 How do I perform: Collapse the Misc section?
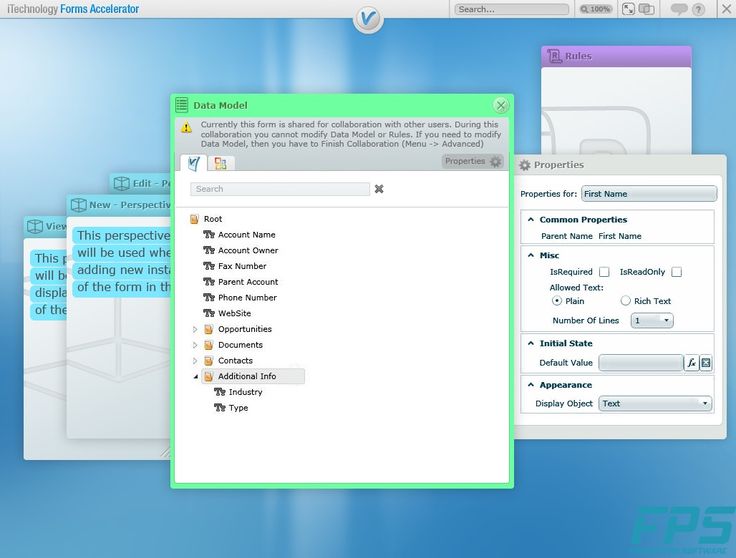[531, 255]
